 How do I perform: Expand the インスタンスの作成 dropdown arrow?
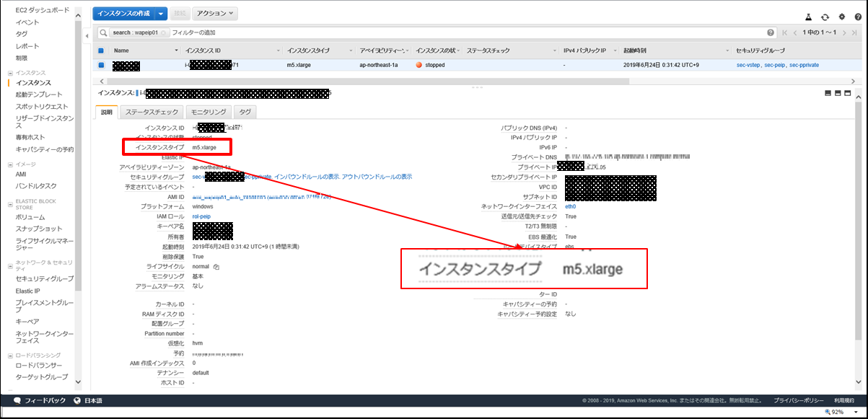coord(161,14)
